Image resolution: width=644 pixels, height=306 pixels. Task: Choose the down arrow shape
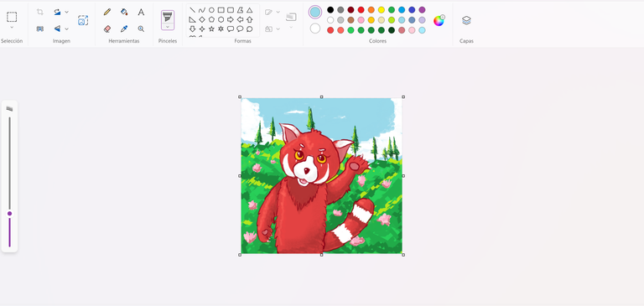coord(192,29)
